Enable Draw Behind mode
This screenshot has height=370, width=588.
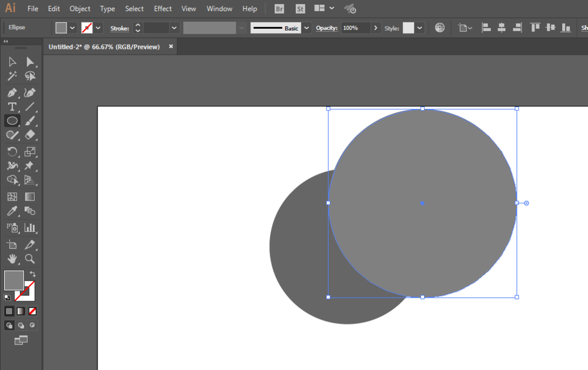[x=21, y=325]
